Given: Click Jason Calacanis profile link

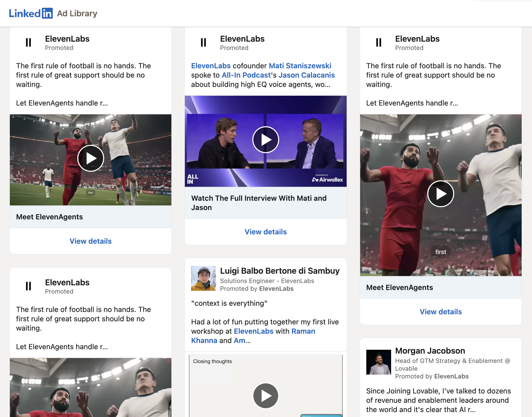Looking at the screenshot, I should tap(307, 75).
